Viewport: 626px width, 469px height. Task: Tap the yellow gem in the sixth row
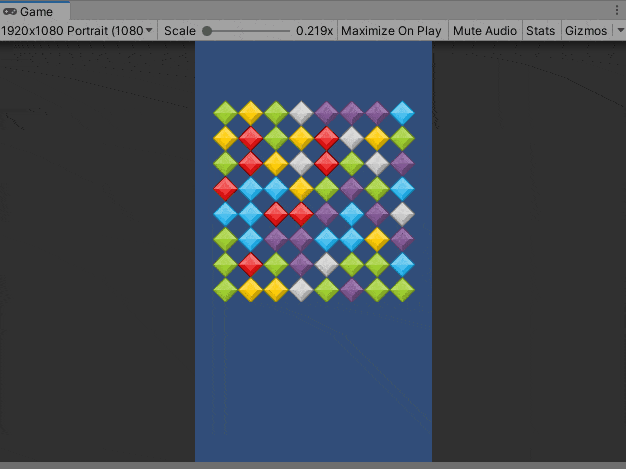pos(377,239)
